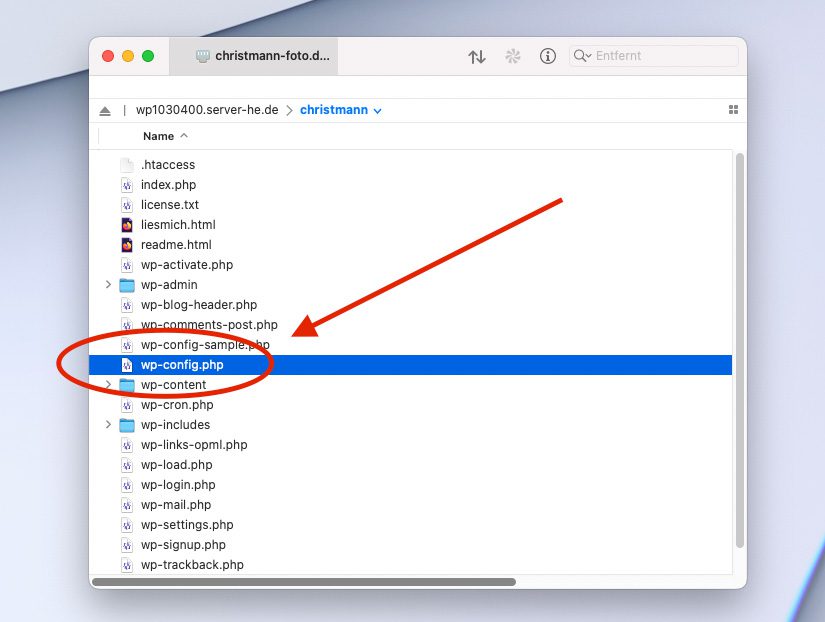The height and width of the screenshot is (622, 825).
Task: Expand the wp-admin folder
Action: (x=108, y=285)
